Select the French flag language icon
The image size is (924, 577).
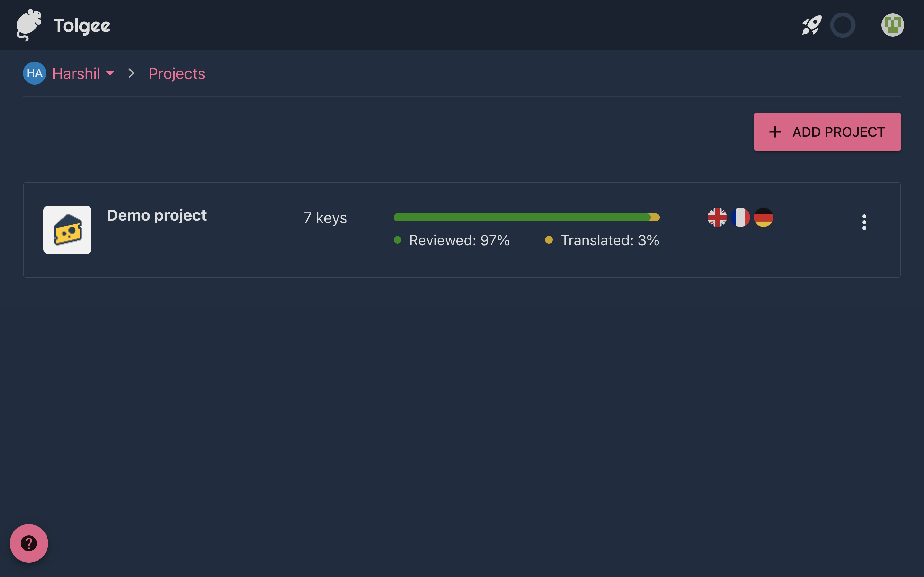[x=741, y=218]
